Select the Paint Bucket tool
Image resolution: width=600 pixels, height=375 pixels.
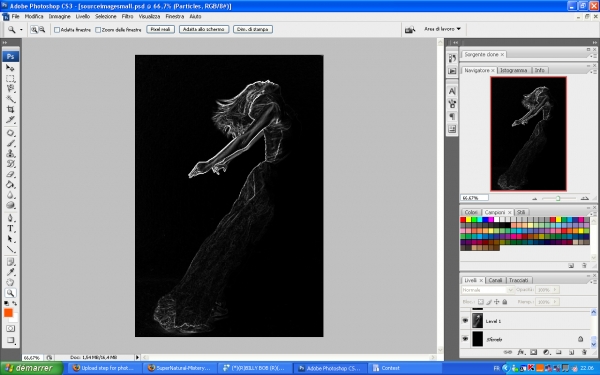pyautogui.click(x=10, y=185)
